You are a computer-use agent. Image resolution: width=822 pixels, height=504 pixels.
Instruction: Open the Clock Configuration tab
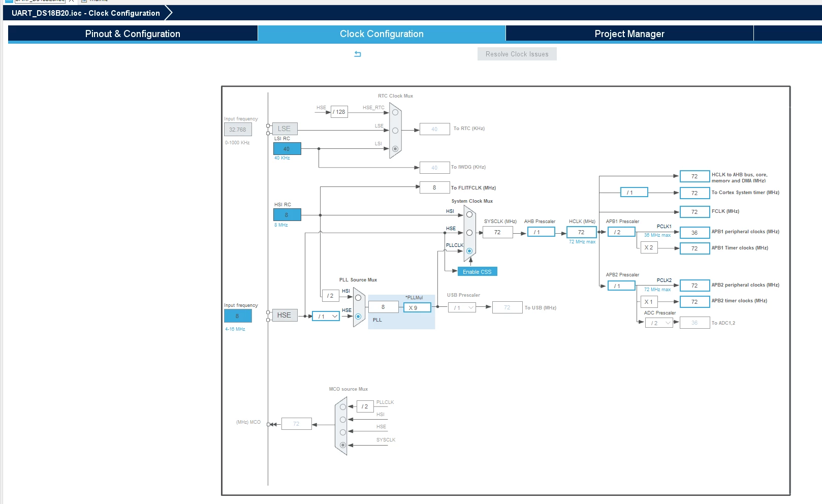coord(382,34)
